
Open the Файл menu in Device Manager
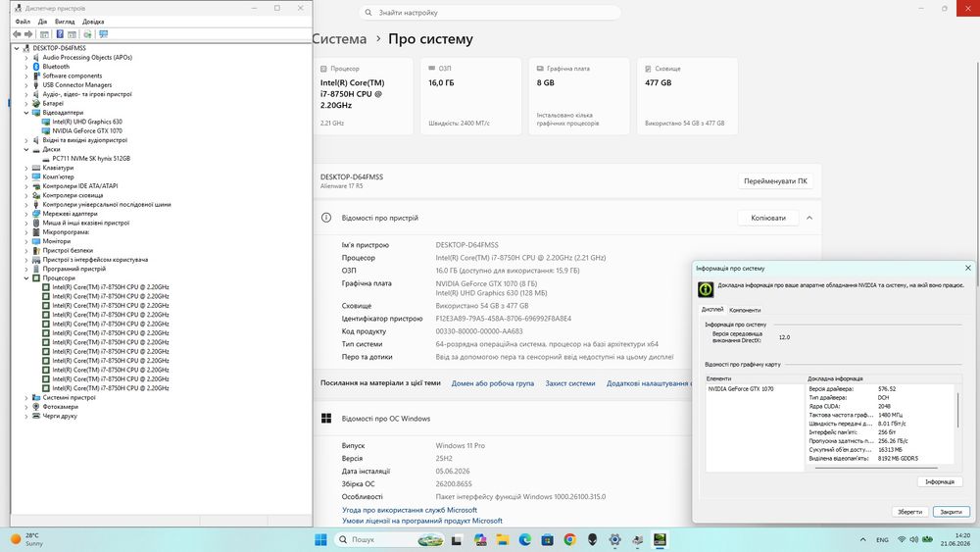pos(23,22)
